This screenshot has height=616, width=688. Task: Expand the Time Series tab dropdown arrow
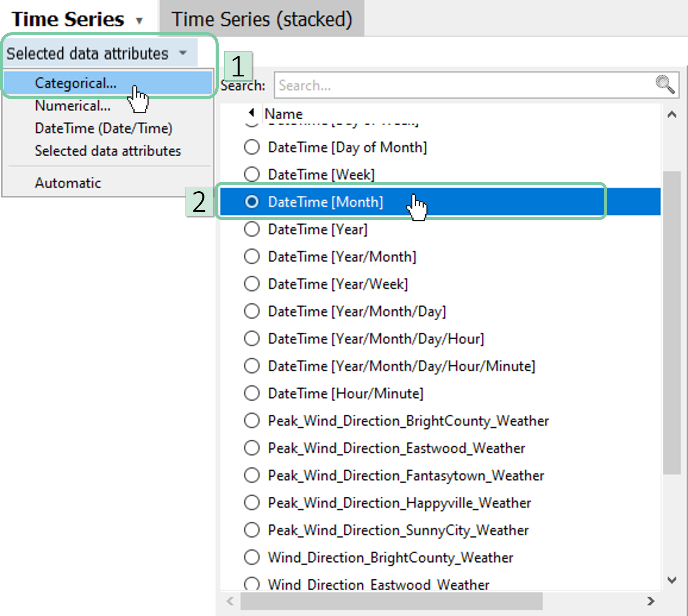click(x=139, y=21)
